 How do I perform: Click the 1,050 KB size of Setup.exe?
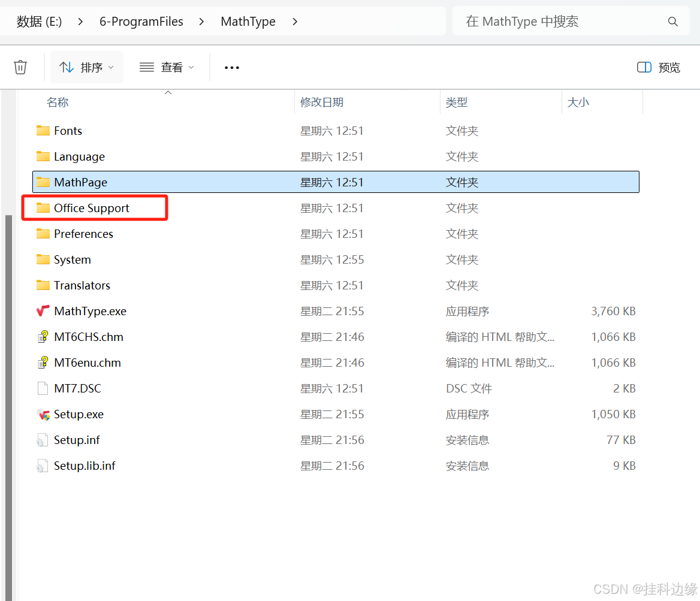click(x=613, y=415)
